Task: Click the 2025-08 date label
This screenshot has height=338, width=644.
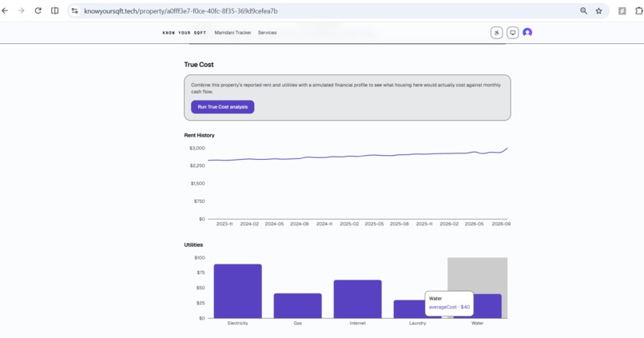Action: point(400,224)
